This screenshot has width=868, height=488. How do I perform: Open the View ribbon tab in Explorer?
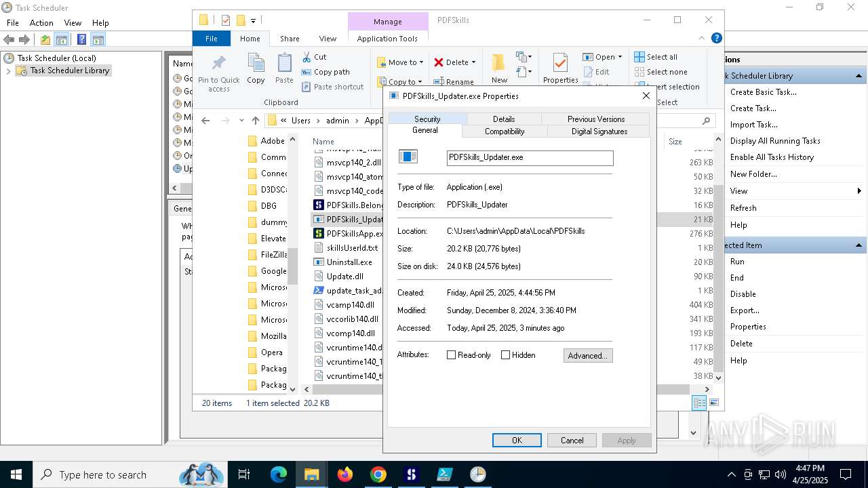pyautogui.click(x=328, y=39)
